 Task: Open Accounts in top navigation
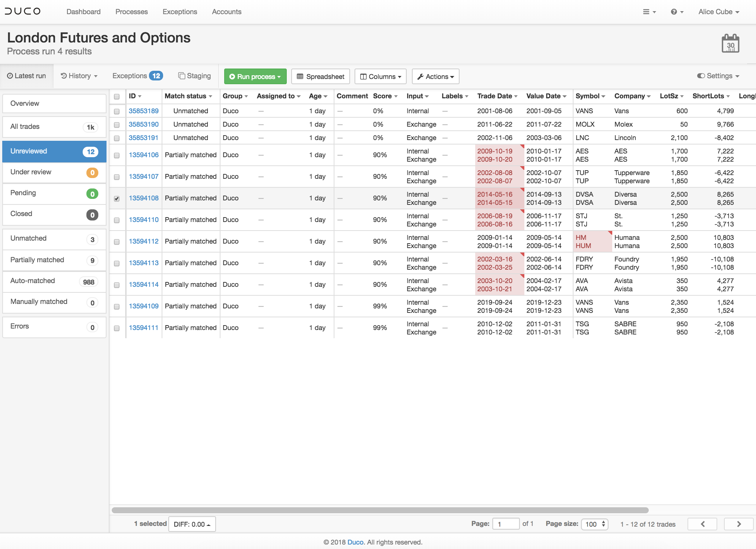[x=226, y=12]
